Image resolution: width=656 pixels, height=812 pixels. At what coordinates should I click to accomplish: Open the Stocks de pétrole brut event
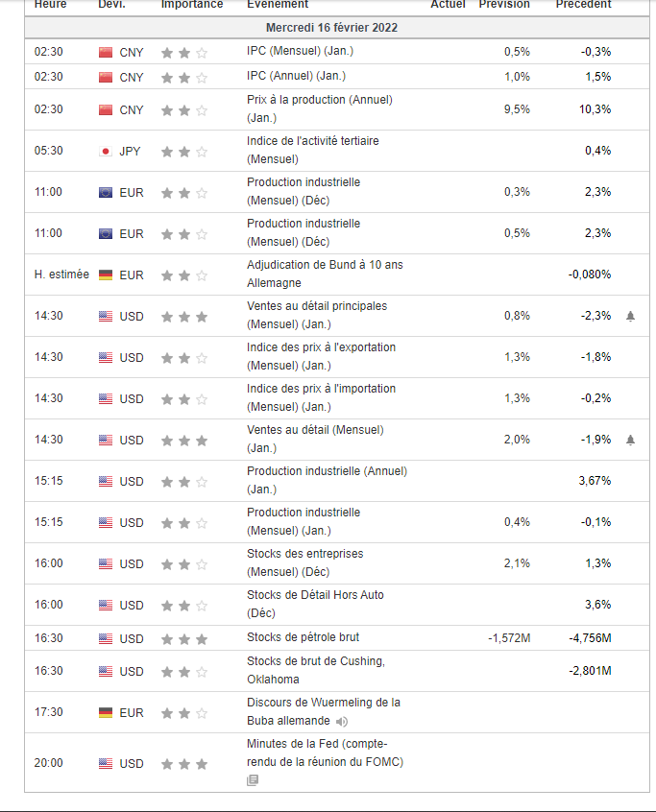303,637
